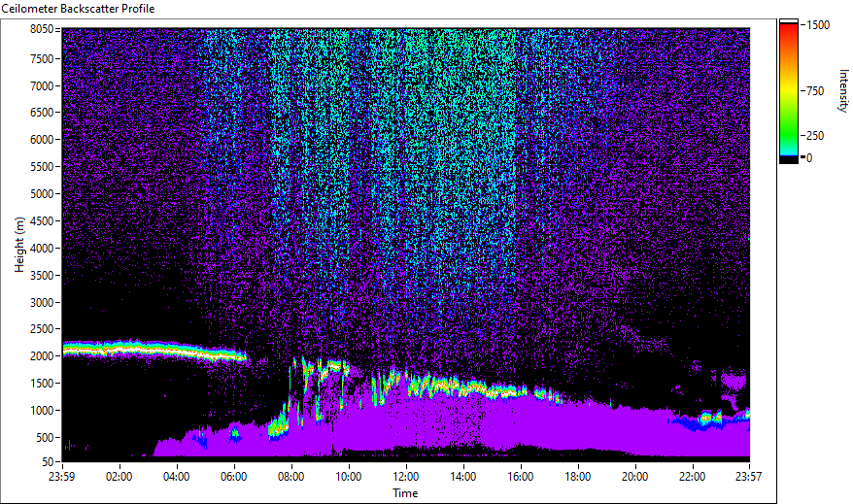Select the 4000 height axis value
853x504 pixels.
42,249
